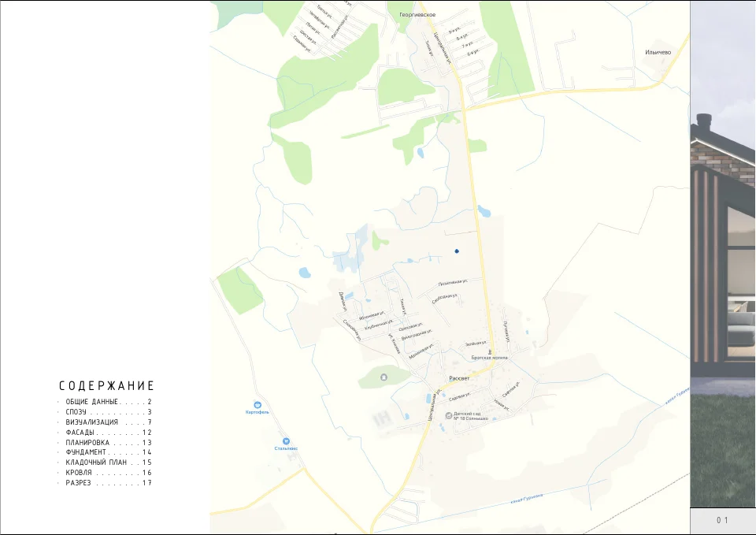
Task: Click the Клубничная ул. street label
Action: pos(379,325)
